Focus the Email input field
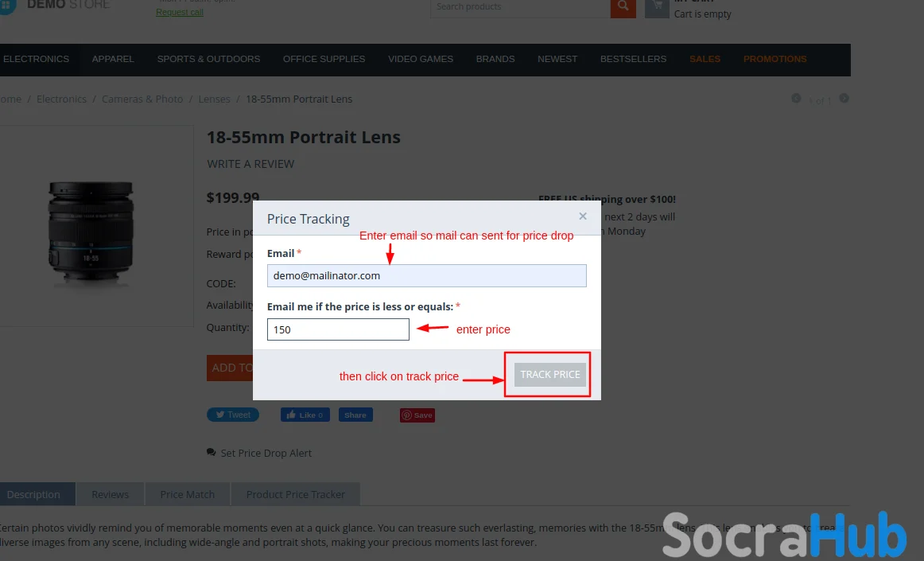Screen dimensions: 924x561 tap(427, 275)
